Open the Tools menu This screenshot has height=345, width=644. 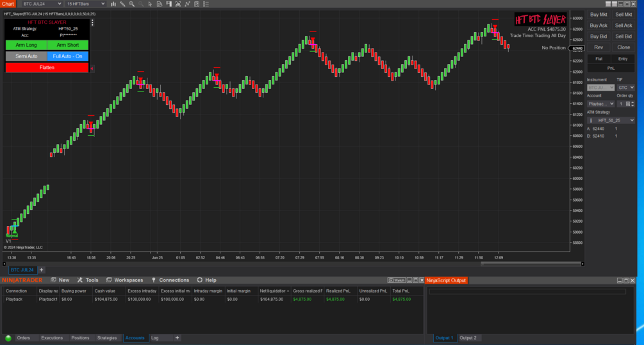pos(88,280)
